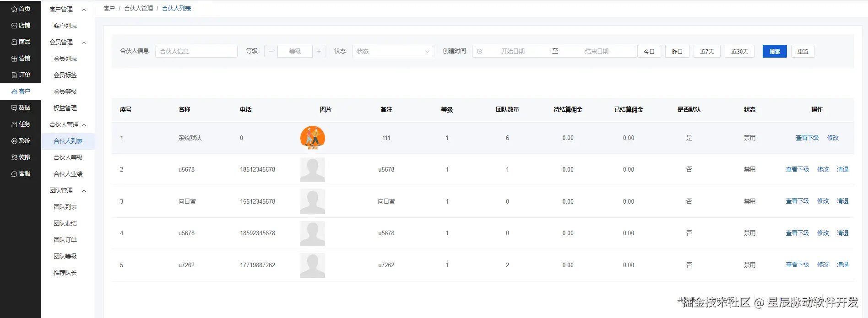868x318 pixels.
Task: Open 会员标签 menu item
Action: pos(65,75)
